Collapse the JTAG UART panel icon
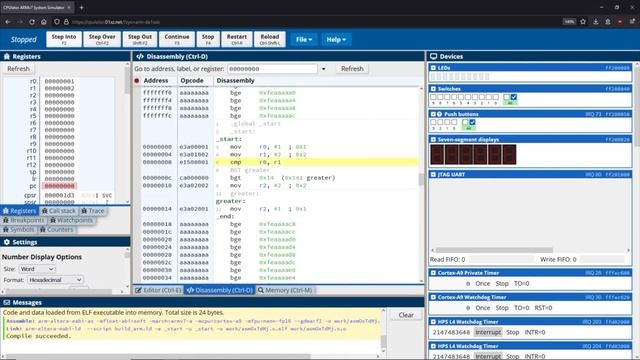The width and height of the screenshot is (640, 360). click(x=433, y=174)
